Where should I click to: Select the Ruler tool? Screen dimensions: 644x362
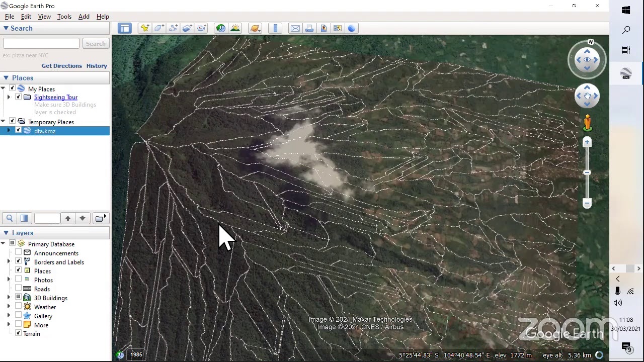click(275, 28)
